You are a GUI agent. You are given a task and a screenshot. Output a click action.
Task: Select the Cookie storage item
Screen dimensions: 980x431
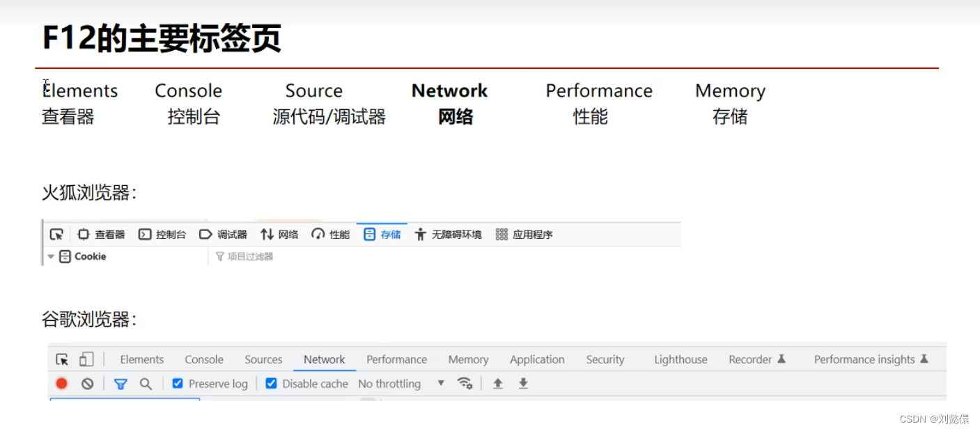point(83,257)
